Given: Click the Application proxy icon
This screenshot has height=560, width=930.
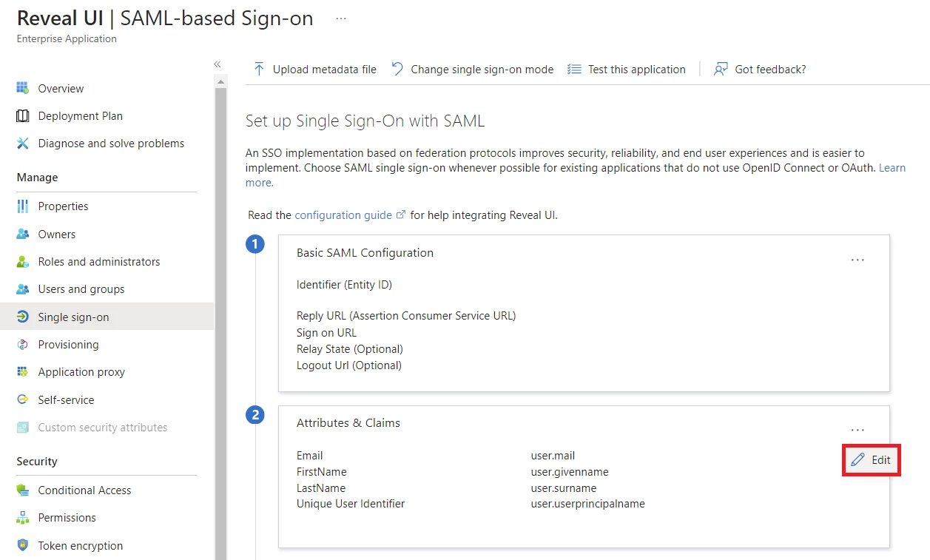Looking at the screenshot, I should 23,372.
